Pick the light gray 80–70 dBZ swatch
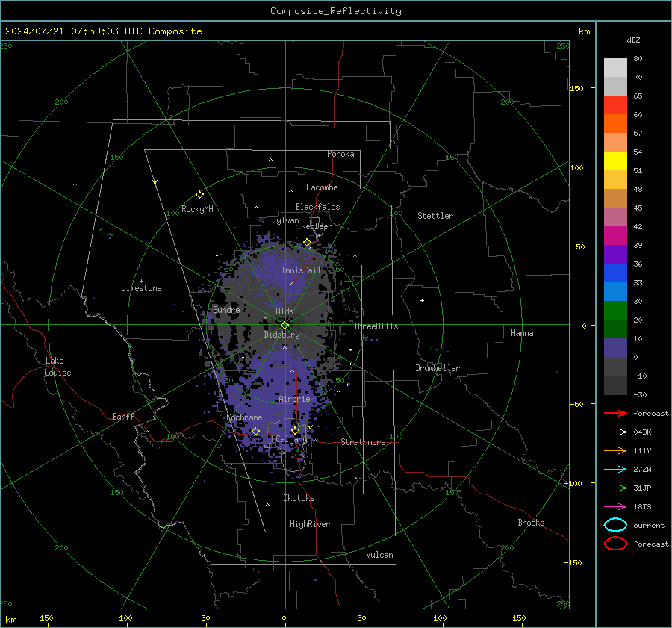The width and height of the screenshot is (672, 628). point(615,68)
